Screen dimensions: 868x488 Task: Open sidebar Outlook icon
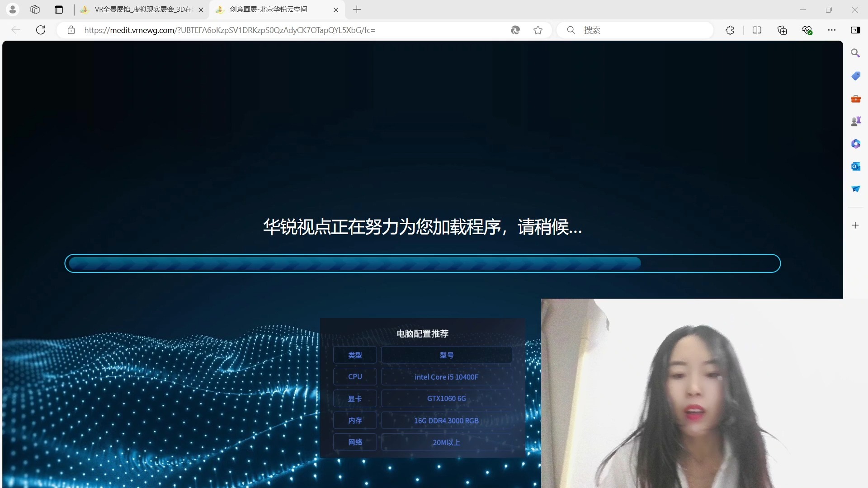855,166
